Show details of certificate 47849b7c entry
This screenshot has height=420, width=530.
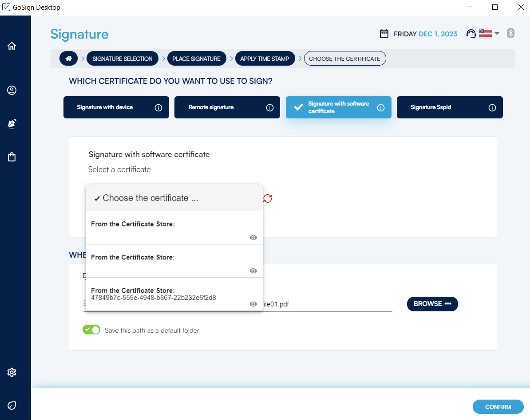click(x=253, y=304)
